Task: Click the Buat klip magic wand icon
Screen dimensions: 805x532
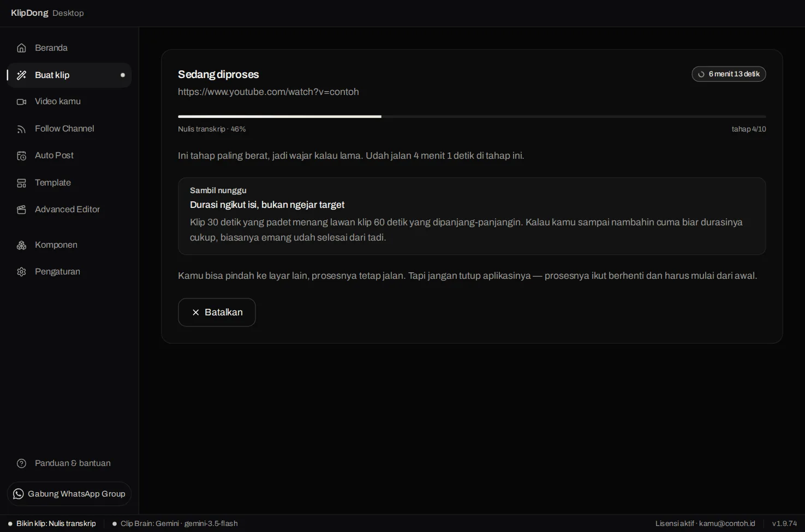Action: pos(21,75)
